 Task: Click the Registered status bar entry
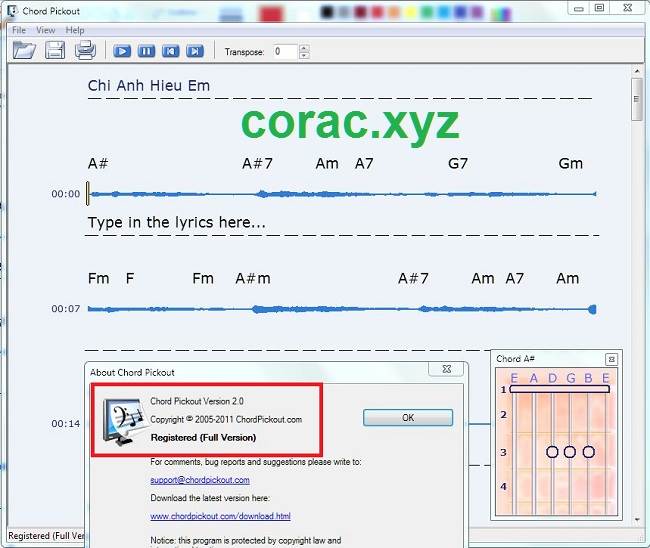46,536
